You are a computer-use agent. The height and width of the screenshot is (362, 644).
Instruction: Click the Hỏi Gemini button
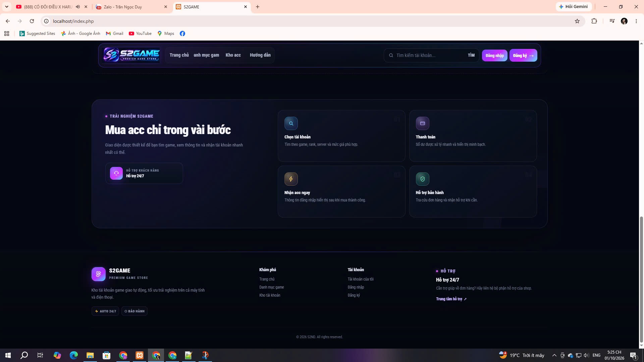(x=574, y=7)
